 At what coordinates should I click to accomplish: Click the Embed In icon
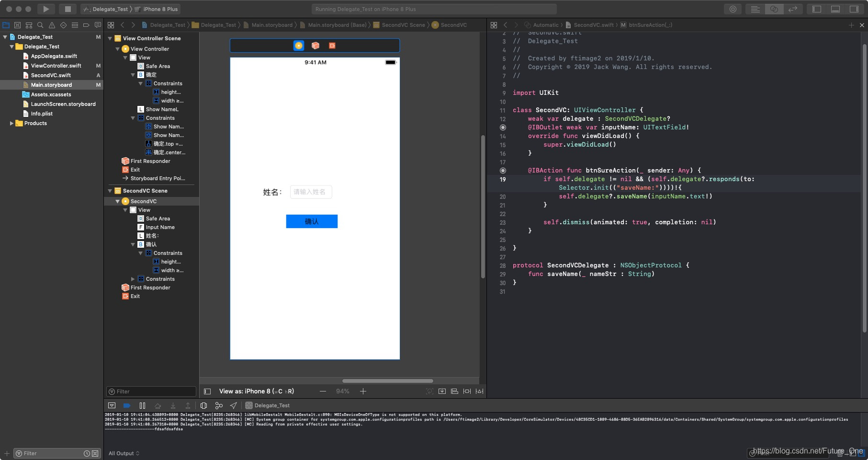tap(442, 391)
